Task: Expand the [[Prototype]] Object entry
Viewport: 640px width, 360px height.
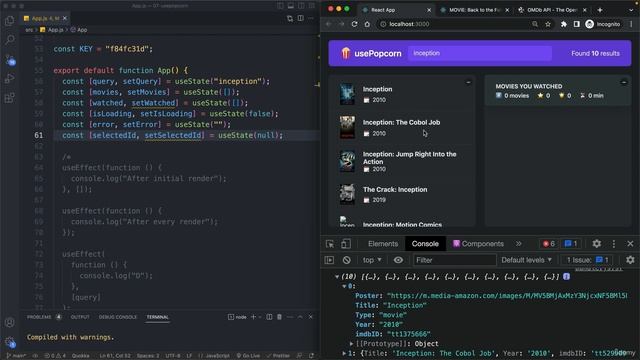Action: tap(351, 344)
